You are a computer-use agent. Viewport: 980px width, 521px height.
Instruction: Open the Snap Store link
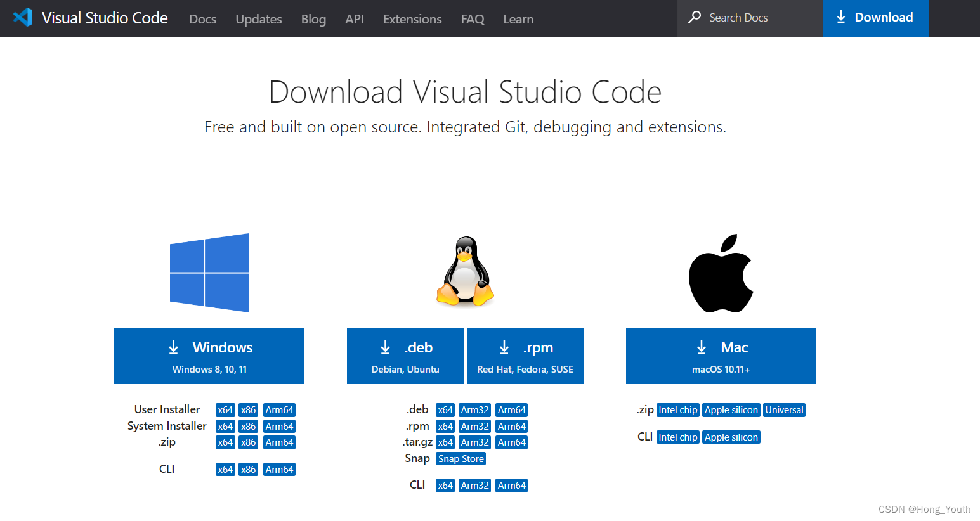click(x=461, y=459)
